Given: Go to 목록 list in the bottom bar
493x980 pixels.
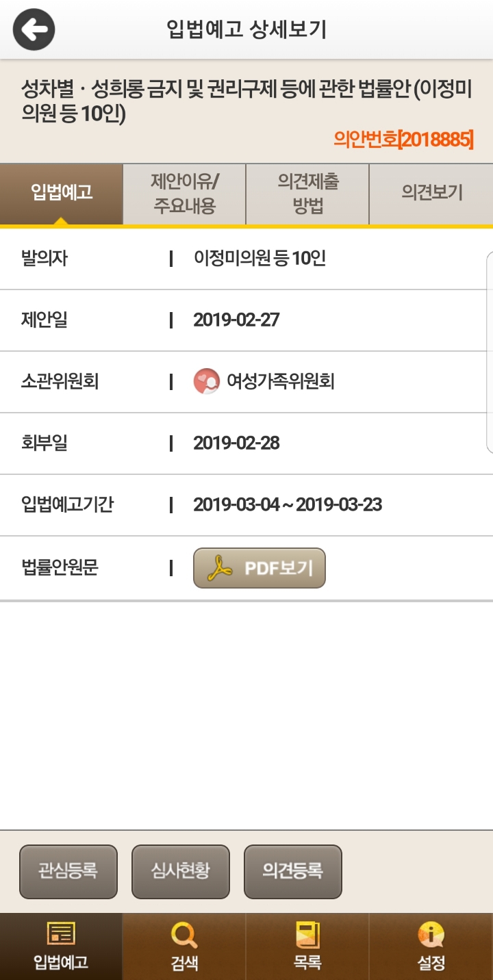Looking at the screenshot, I should [x=307, y=946].
